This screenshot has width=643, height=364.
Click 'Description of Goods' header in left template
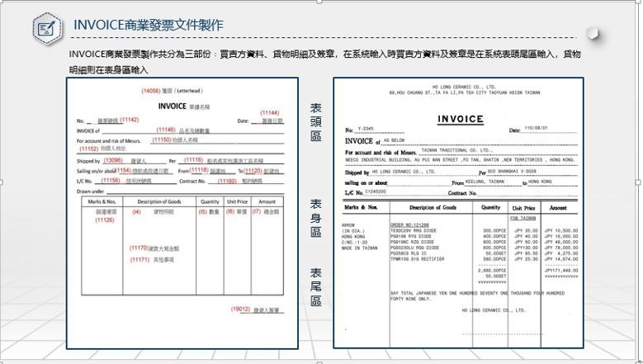click(x=158, y=201)
